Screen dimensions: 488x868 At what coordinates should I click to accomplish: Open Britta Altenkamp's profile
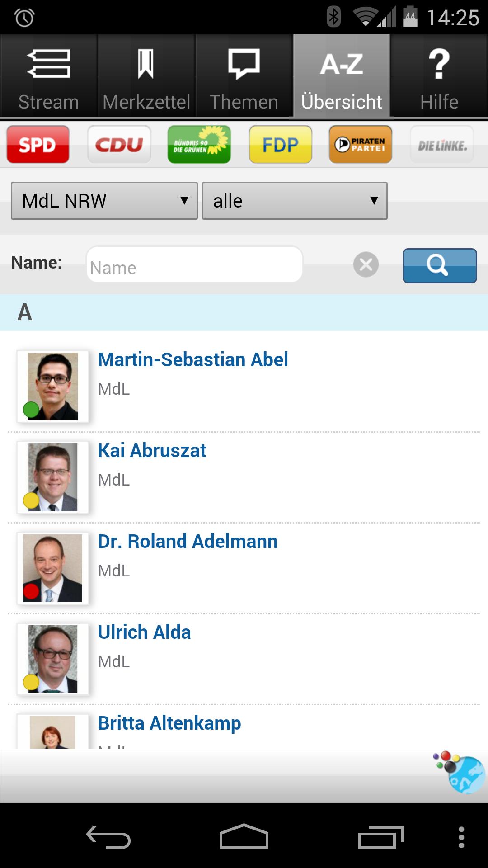coord(169,722)
